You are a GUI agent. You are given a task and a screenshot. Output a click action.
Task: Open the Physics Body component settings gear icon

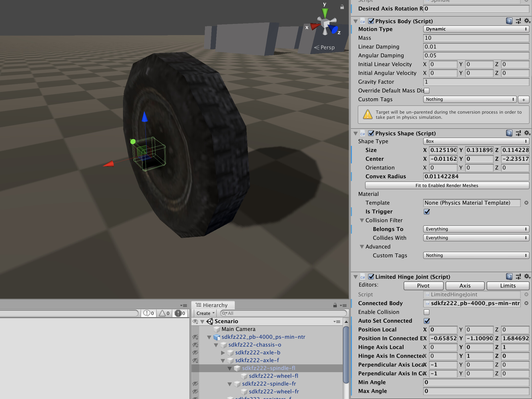point(527,21)
